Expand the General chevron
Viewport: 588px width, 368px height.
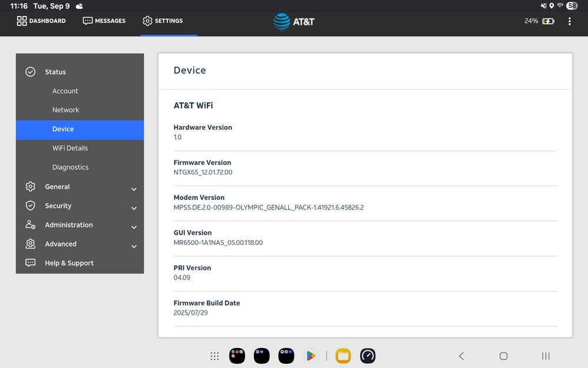(134, 189)
